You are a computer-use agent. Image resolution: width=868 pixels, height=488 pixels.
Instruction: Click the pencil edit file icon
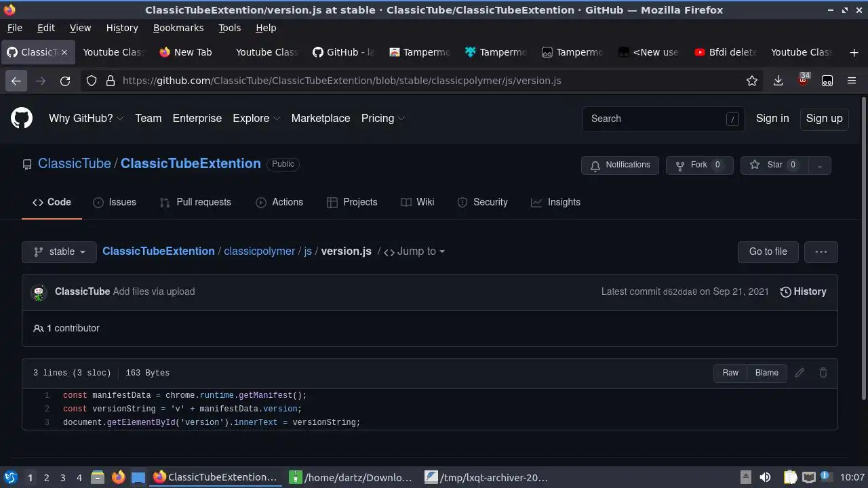tap(800, 373)
